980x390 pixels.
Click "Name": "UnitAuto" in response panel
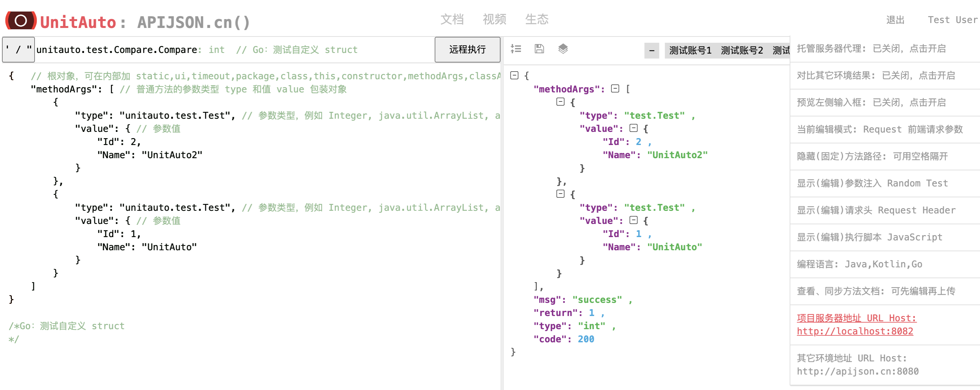[x=652, y=247]
